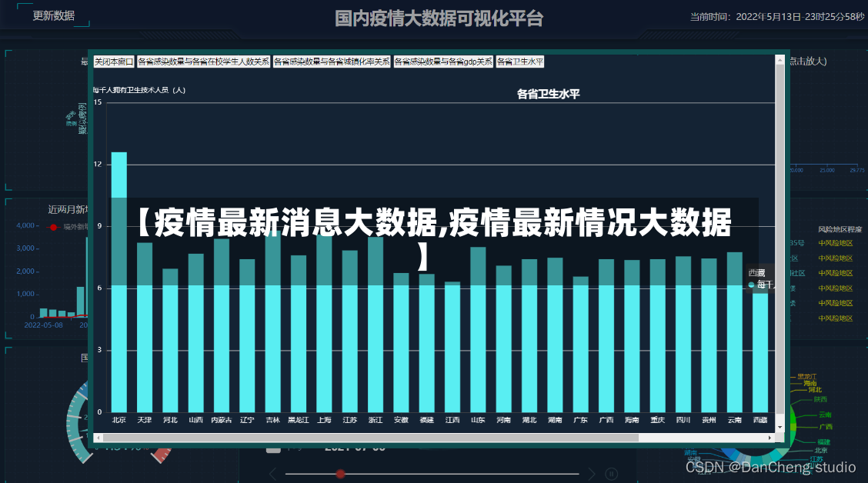Select the 辽宁 bar

tap(247, 336)
